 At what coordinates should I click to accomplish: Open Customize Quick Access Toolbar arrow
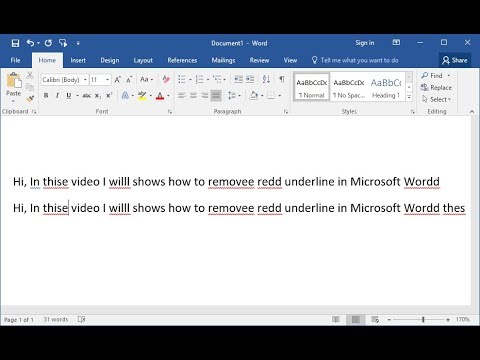78,43
